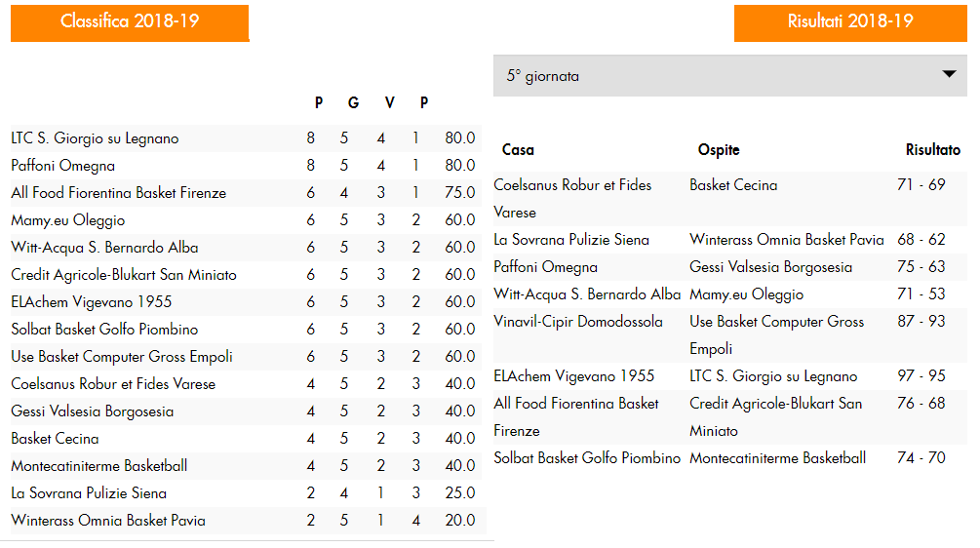
Task: Click Credit Agricole-Blukart San Miniato in standings
Action: pos(124,275)
